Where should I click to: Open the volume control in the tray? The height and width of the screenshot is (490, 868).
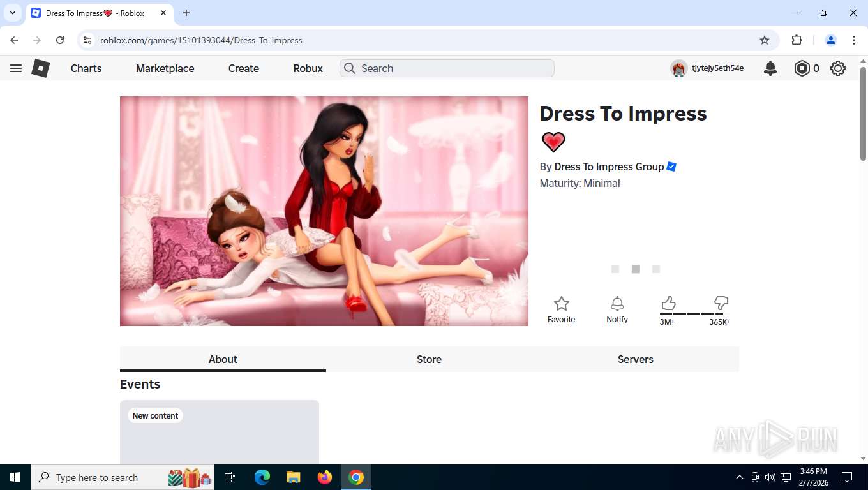pyautogui.click(x=770, y=477)
